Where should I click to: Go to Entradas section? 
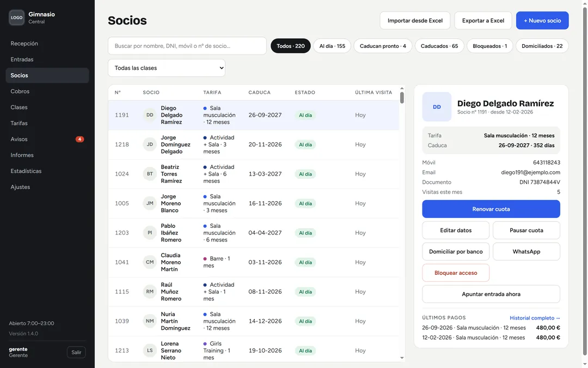(x=47, y=59)
